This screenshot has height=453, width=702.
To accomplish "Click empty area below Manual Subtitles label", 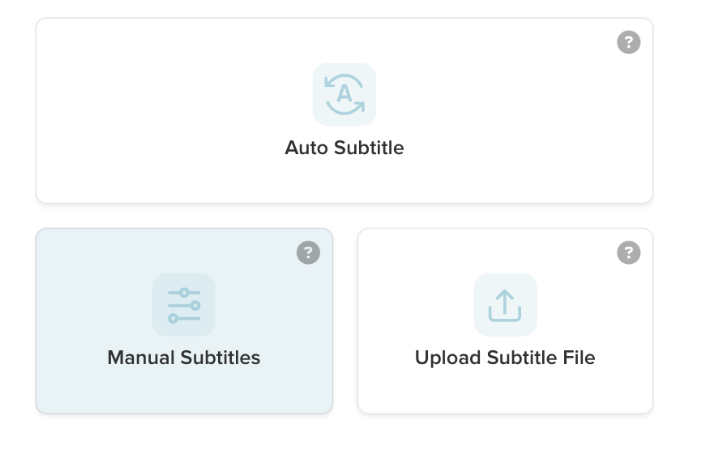I will point(184,392).
